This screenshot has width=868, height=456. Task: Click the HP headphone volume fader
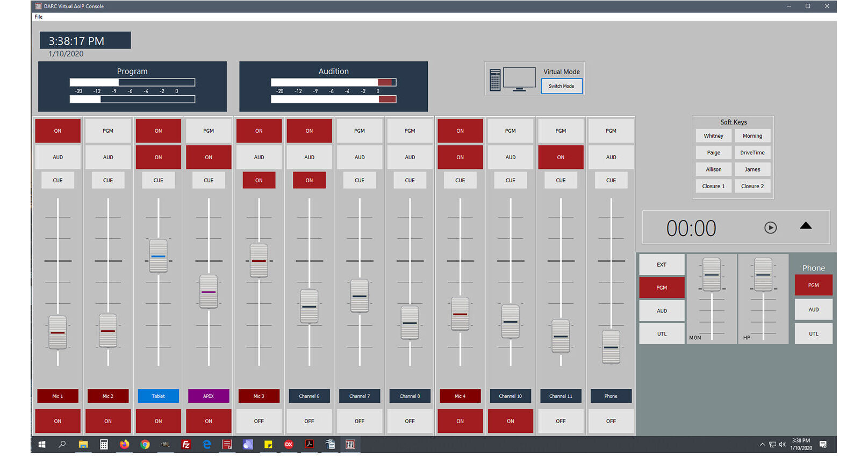point(763,275)
